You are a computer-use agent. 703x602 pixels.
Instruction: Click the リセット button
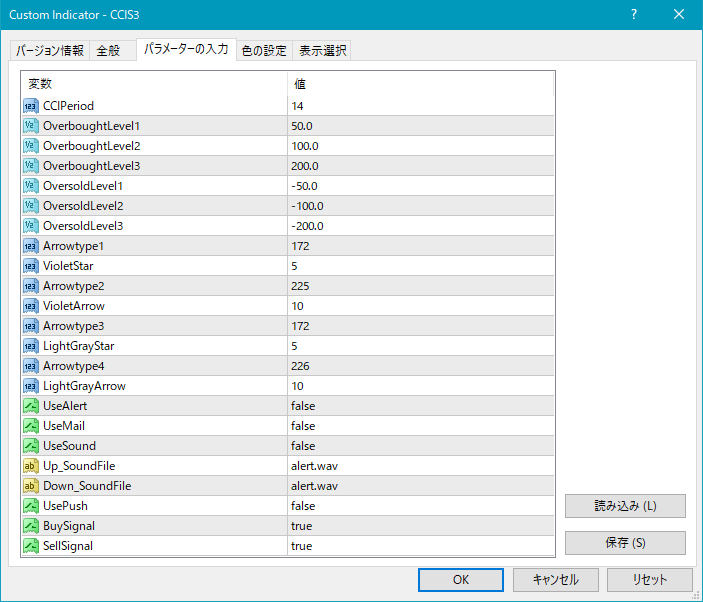click(x=650, y=580)
